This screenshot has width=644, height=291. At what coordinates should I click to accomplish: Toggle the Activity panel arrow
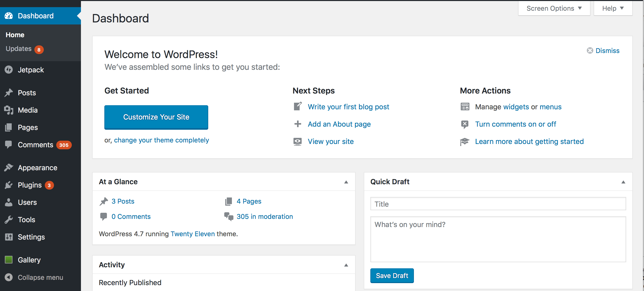click(x=346, y=265)
